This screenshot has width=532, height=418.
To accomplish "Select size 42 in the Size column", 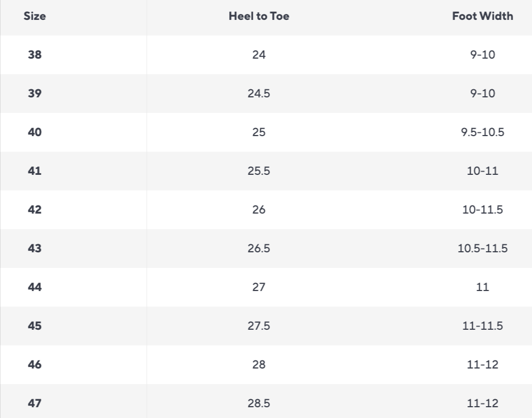I will (x=35, y=210).
